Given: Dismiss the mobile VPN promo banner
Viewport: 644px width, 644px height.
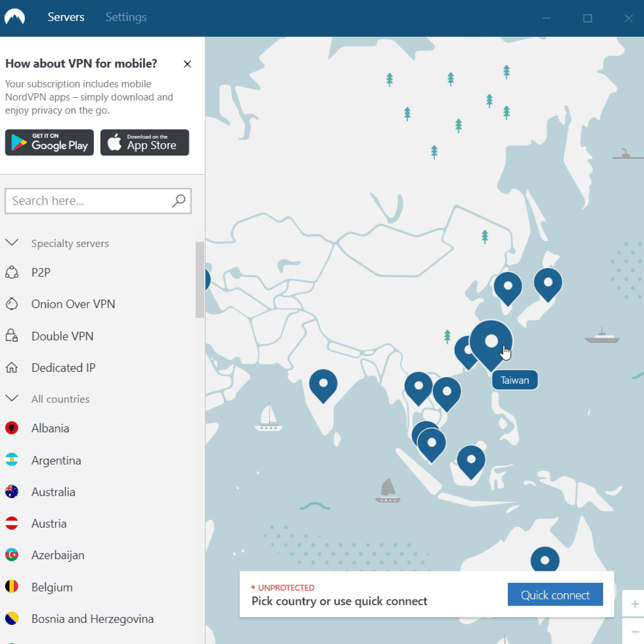Looking at the screenshot, I should [187, 64].
